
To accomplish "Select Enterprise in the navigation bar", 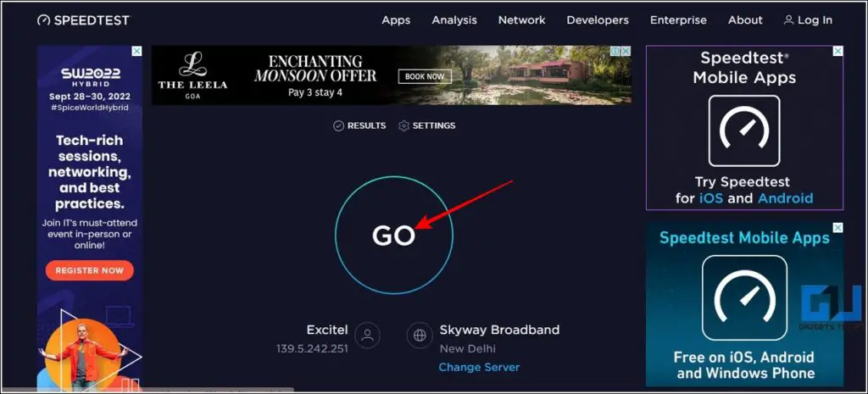I will [679, 20].
